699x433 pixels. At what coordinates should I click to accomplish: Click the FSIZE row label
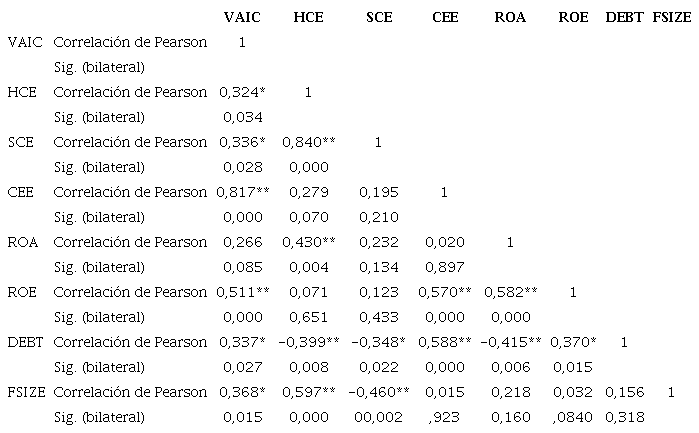pos(26,391)
